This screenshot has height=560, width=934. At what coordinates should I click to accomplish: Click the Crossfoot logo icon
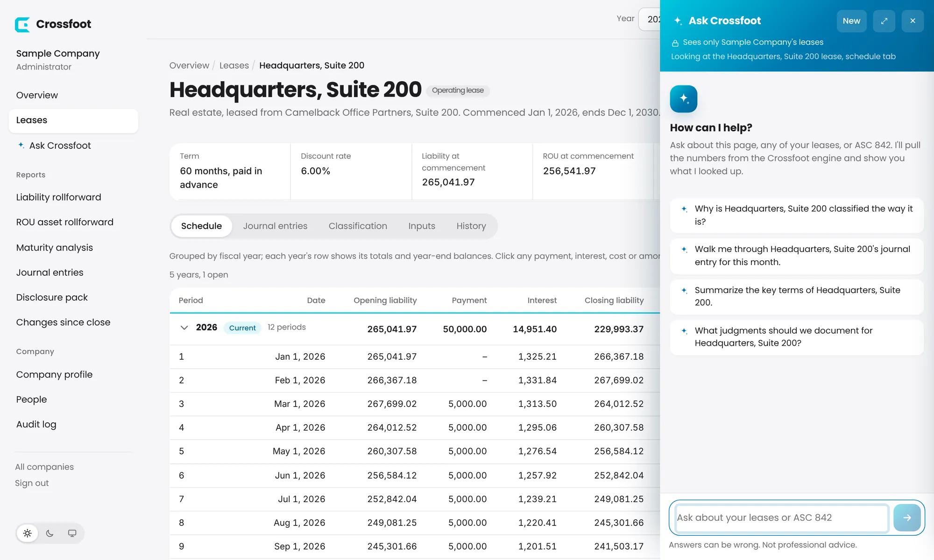click(x=22, y=24)
